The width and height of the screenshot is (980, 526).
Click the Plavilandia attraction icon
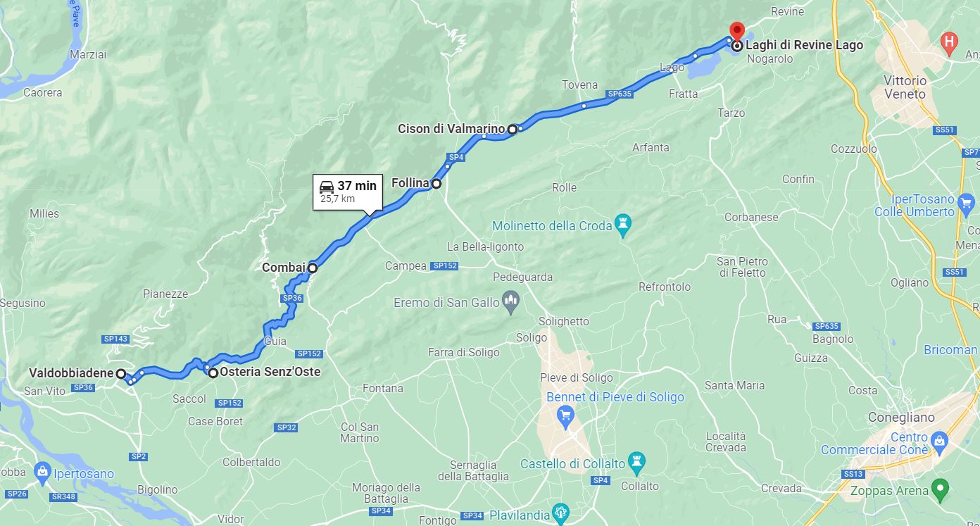click(560, 511)
